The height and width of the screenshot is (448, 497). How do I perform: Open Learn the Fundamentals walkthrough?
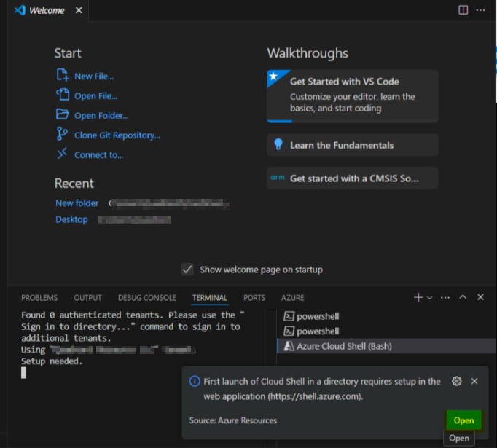(x=353, y=145)
